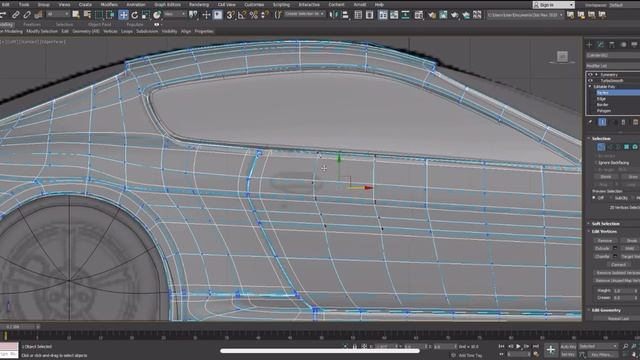
Task: Click the Shrink selection button
Action: 606,176
